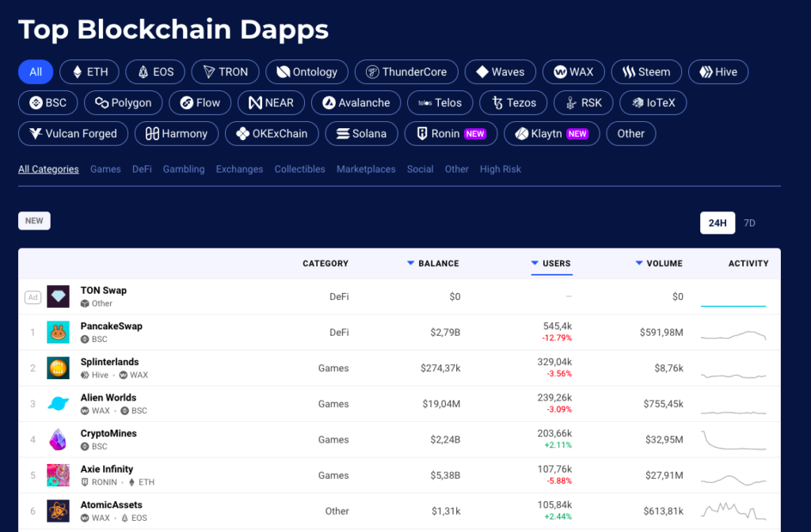This screenshot has width=811, height=532.
Task: Filter dapps by Ronin blockchain
Action: [x=451, y=134]
